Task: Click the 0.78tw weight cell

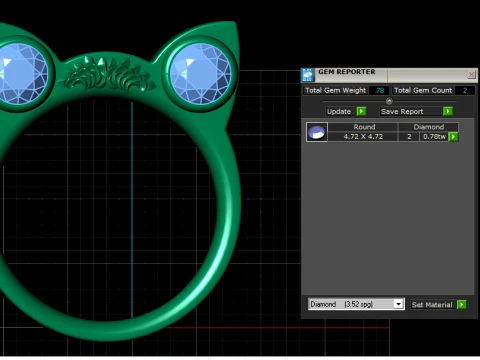Action: [434, 137]
